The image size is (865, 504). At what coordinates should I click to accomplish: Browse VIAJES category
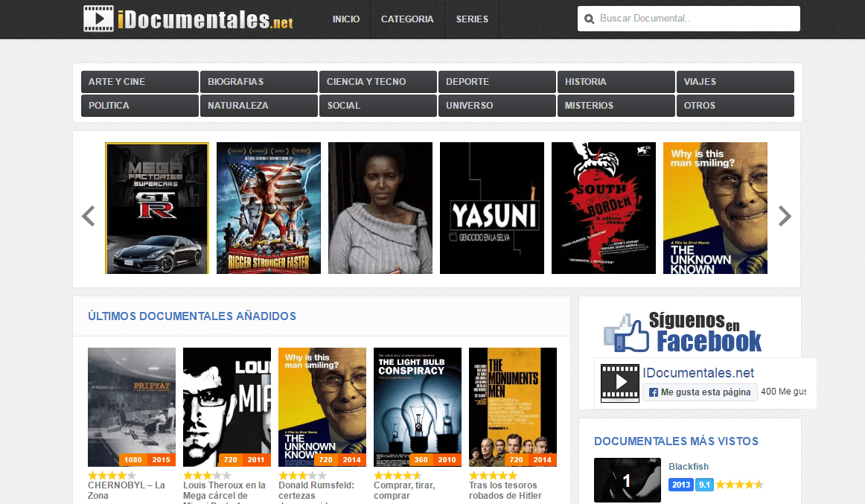735,82
